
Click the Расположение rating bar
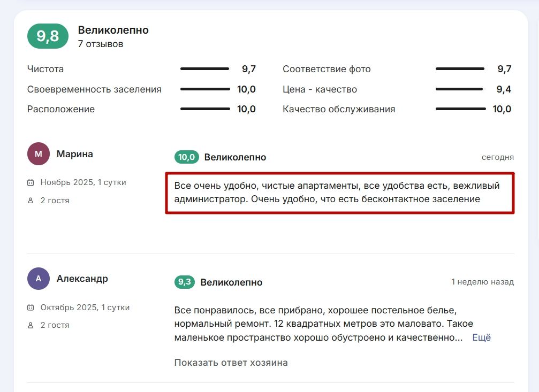[204, 109]
